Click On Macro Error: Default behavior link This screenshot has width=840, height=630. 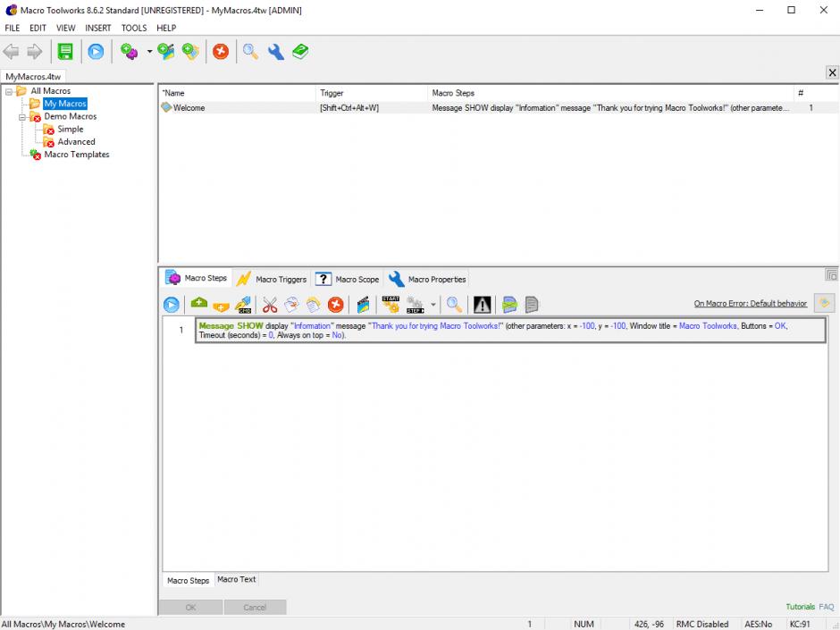click(x=751, y=303)
